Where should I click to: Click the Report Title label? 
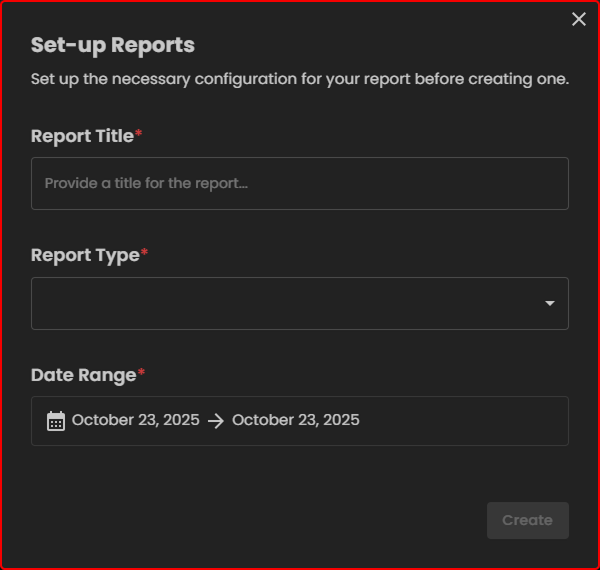tap(82, 136)
